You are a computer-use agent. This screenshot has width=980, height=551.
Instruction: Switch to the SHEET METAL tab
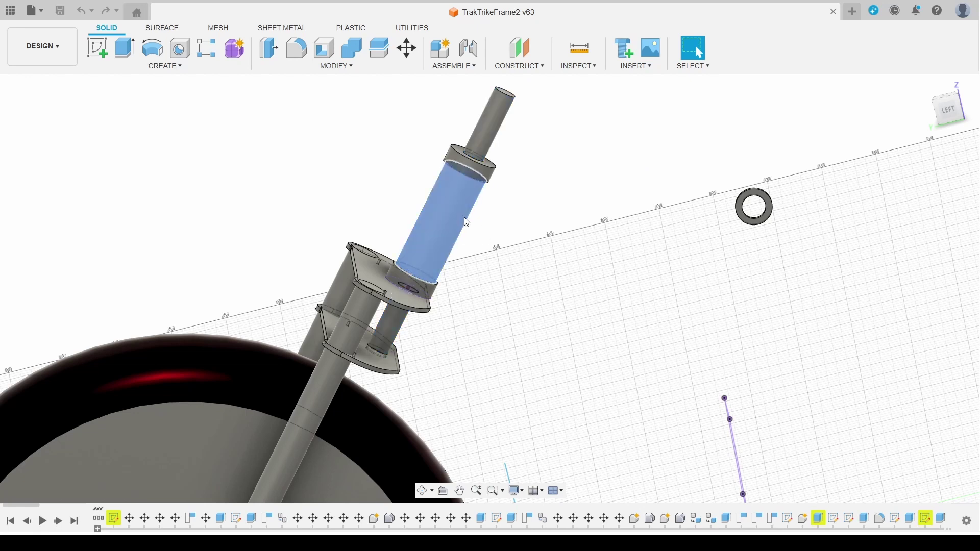(281, 28)
